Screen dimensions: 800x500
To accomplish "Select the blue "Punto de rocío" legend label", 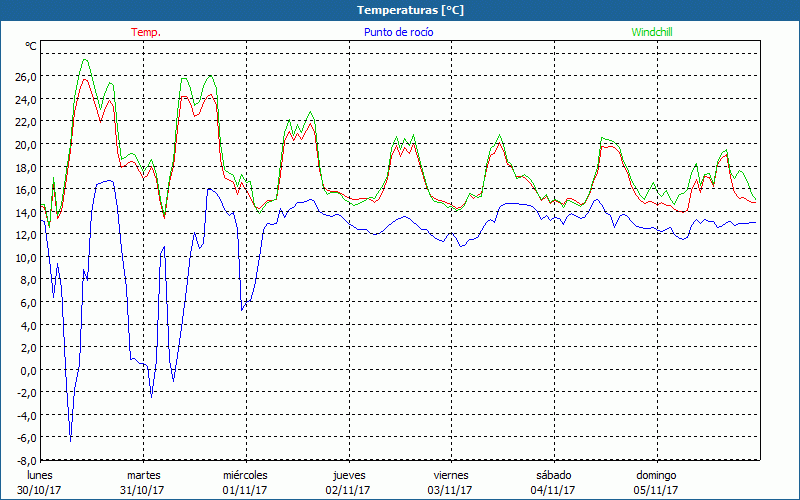I will [399, 32].
